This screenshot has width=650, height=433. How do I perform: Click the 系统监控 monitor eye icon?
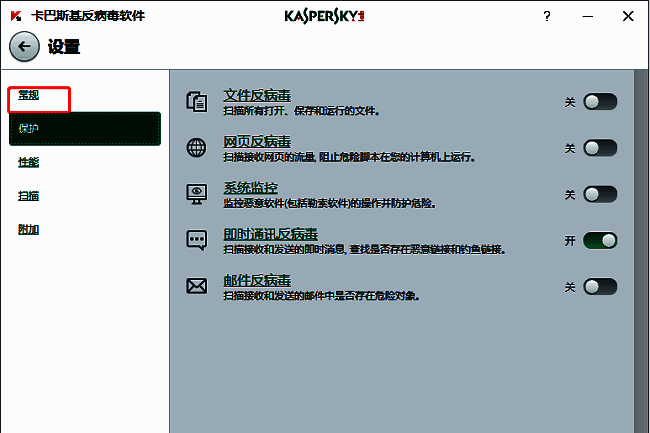(196, 194)
